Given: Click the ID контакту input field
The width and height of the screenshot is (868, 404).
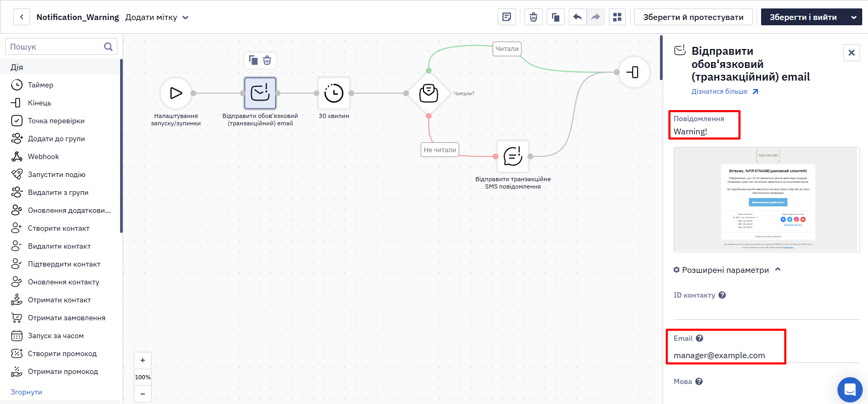Looking at the screenshot, I should (x=766, y=311).
